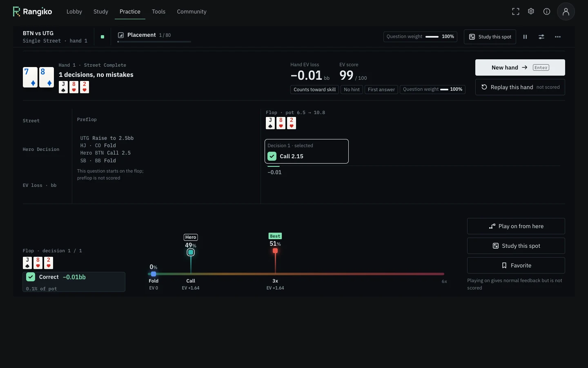Click Study this spot in the header

[x=490, y=37]
